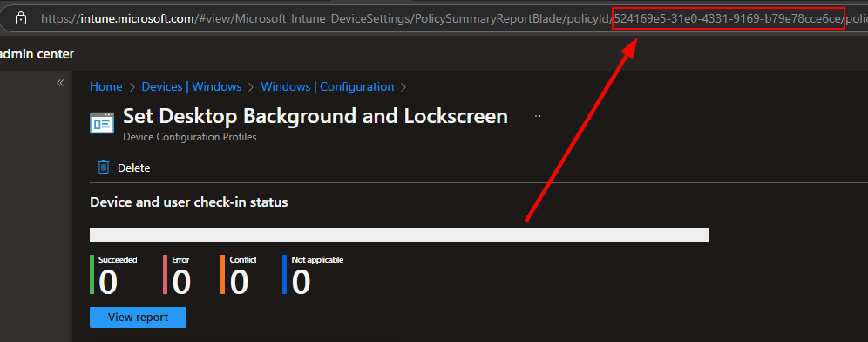The height and width of the screenshot is (342, 868).
Task: Navigate to Windows | Configuration breadcrumb
Action: click(327, 86)
